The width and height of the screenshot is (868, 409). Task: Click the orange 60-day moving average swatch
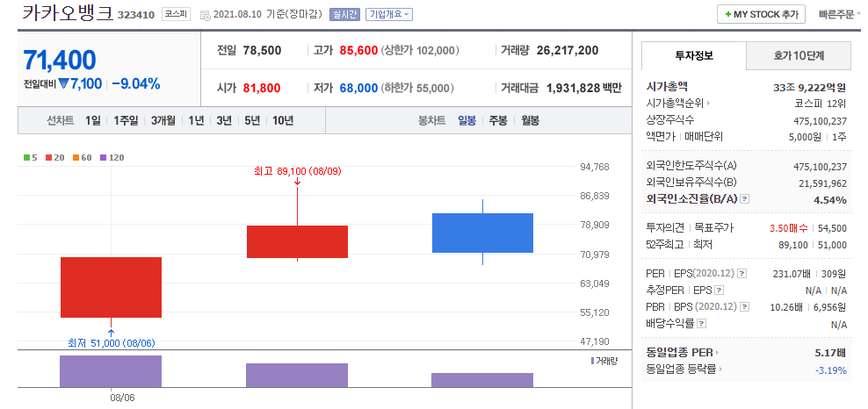[76, 157]
